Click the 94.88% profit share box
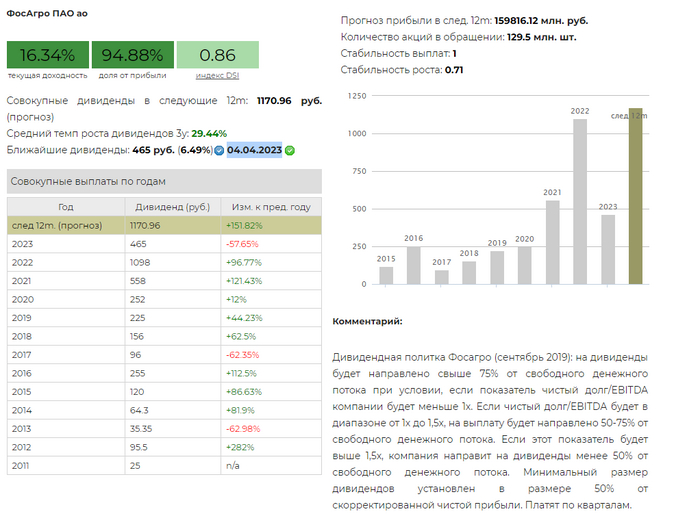 (x=133, y=55)
